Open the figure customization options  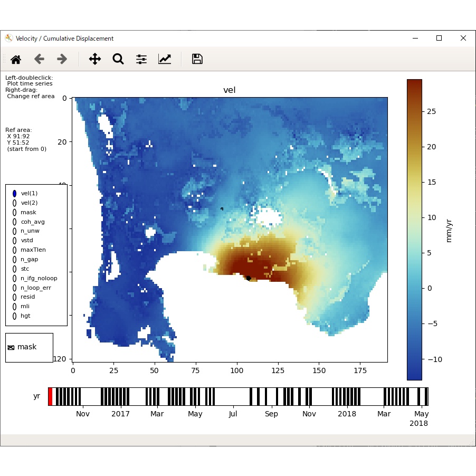click(164, 59)
